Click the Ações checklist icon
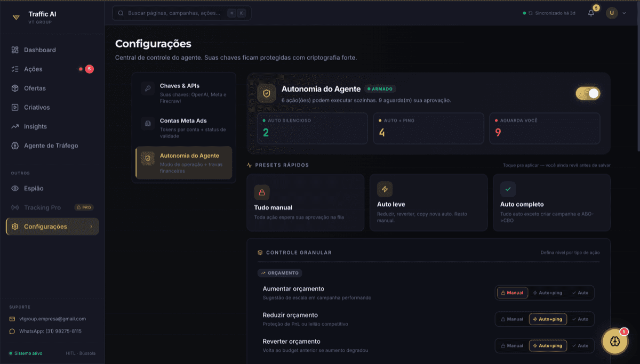Image resolution: width=640 pixels, height=364 pixels. click(x=15, y=69)
